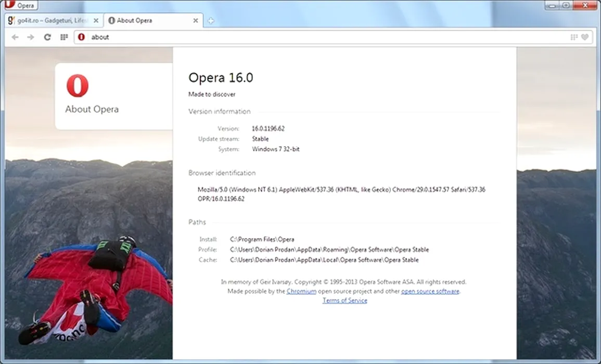Click the red Opera logo above About Opera

point(78,86)
